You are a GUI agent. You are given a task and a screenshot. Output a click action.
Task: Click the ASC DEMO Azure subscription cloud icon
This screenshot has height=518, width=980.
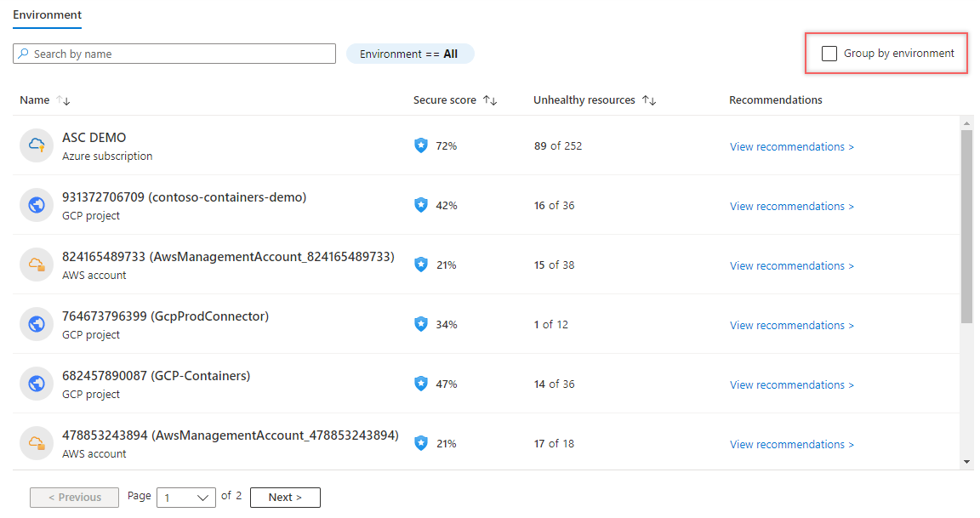[37, 145]
